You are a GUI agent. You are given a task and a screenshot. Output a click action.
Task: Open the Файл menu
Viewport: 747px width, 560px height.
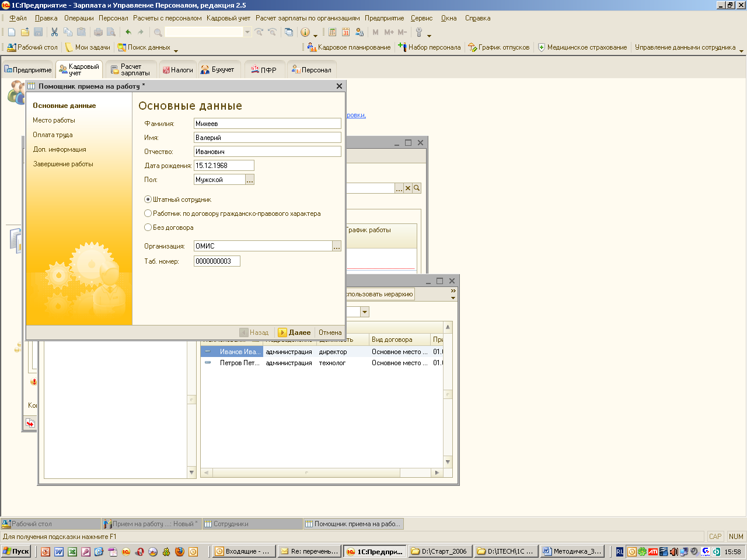pyautogui.click(x=18, y=18)
